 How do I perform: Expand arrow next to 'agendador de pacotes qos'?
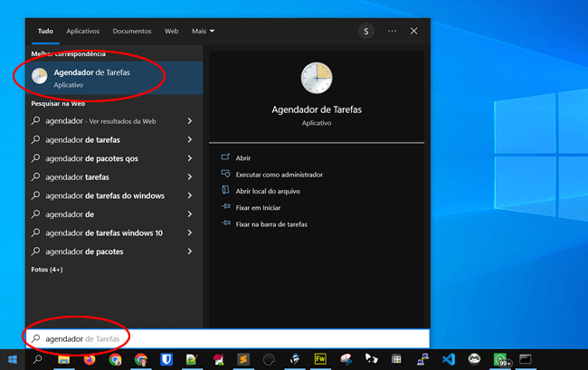click(x=189, y=158)
